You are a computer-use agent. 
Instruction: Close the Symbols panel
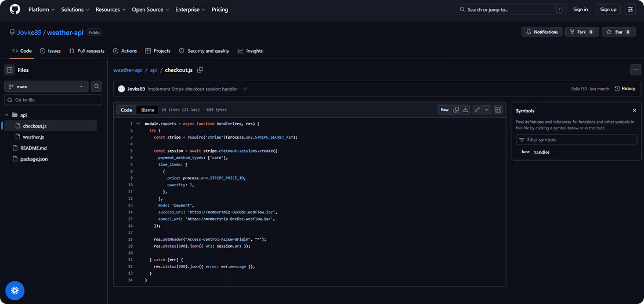point(634,110)
